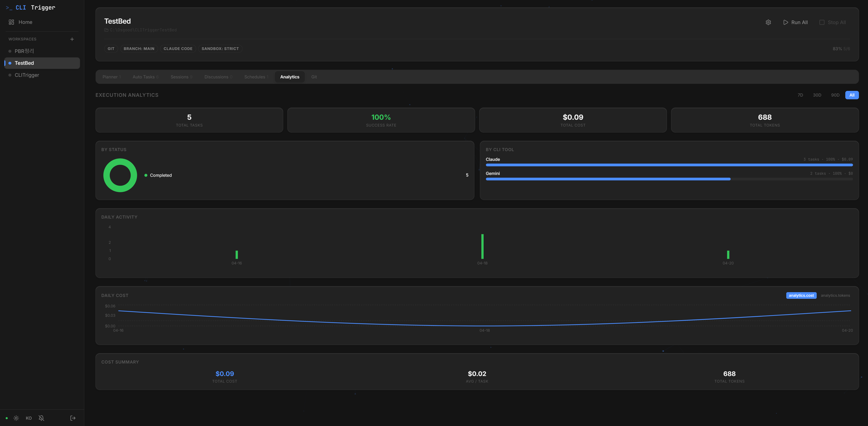The width and height of the screenshot is (868, 426).
Task: Switch to the Schedules tab
Action: click(256, 77)
